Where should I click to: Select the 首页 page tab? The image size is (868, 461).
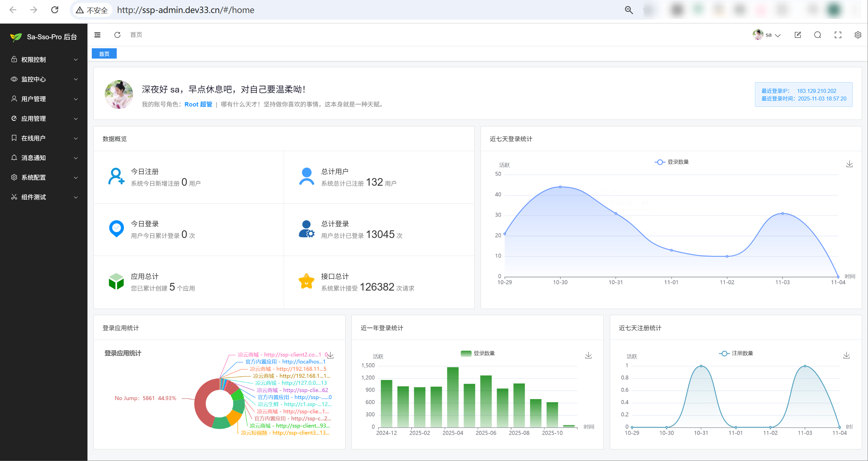[x=104, y=54]
